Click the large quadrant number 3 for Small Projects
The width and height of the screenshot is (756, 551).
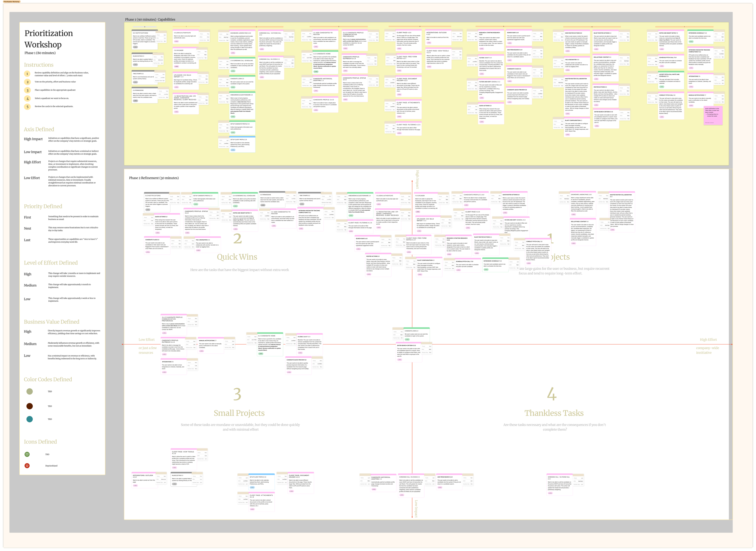point(237,394)
